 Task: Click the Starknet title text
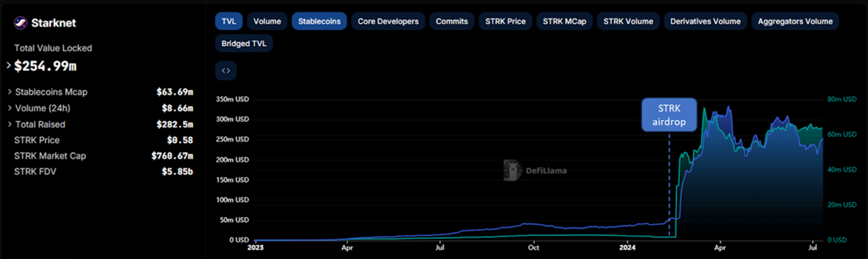(x=54, y=23)
